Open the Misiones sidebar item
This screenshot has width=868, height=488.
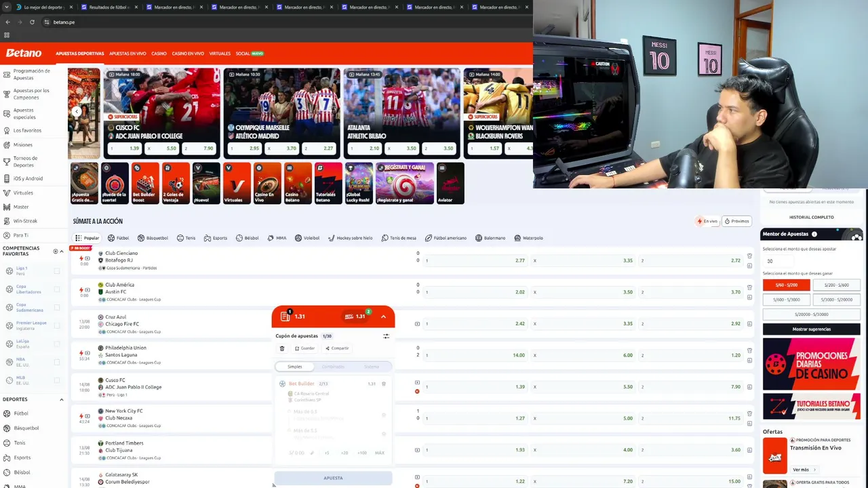click(23, 144)
